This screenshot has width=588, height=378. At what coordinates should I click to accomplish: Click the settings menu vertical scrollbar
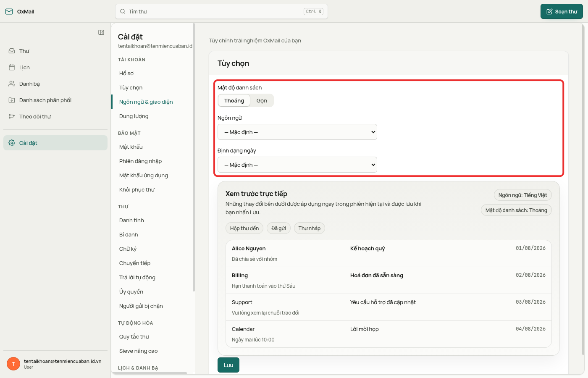click(194, 157)
